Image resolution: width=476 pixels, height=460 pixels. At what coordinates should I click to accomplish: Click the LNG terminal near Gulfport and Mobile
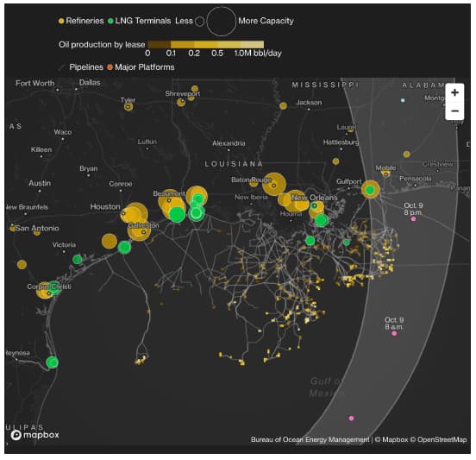[x=370, y=190]
